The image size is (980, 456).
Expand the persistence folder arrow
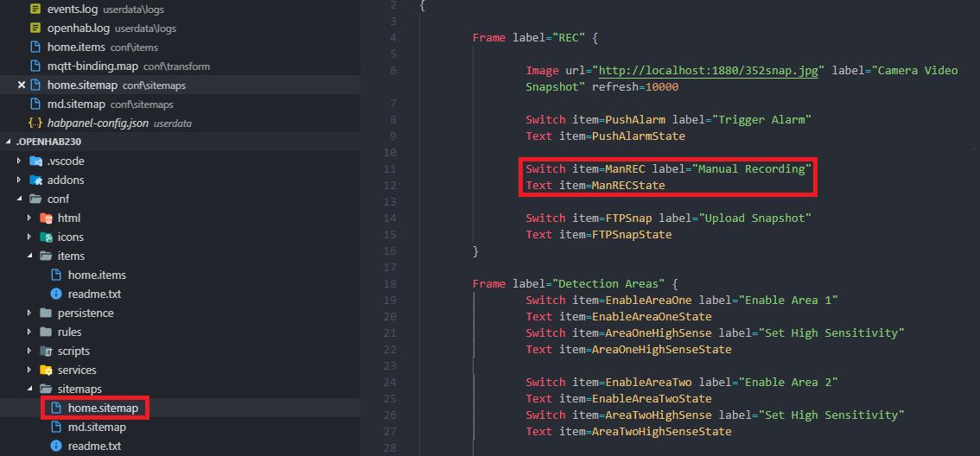point(30,313)
